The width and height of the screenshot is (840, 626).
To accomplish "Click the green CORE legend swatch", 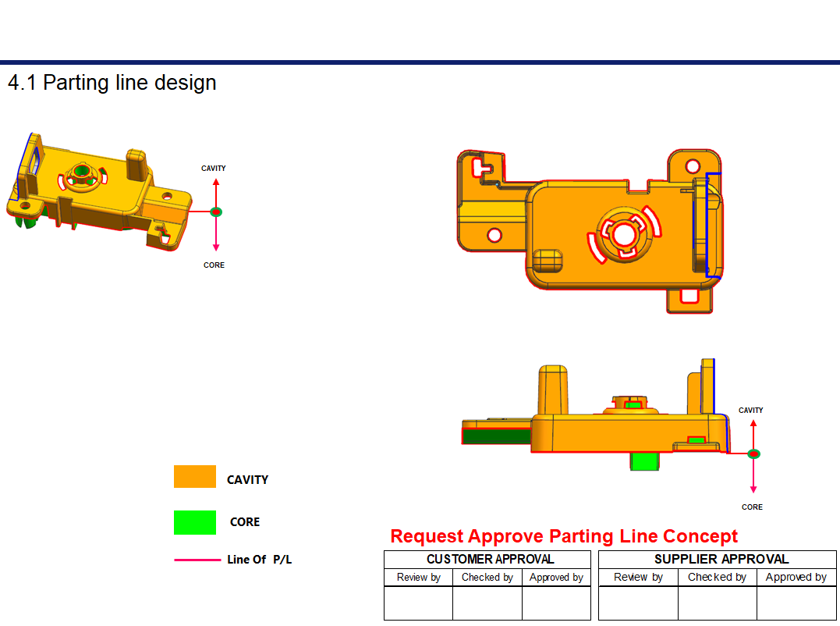I will pyautogui.click(x=194, y=522).
